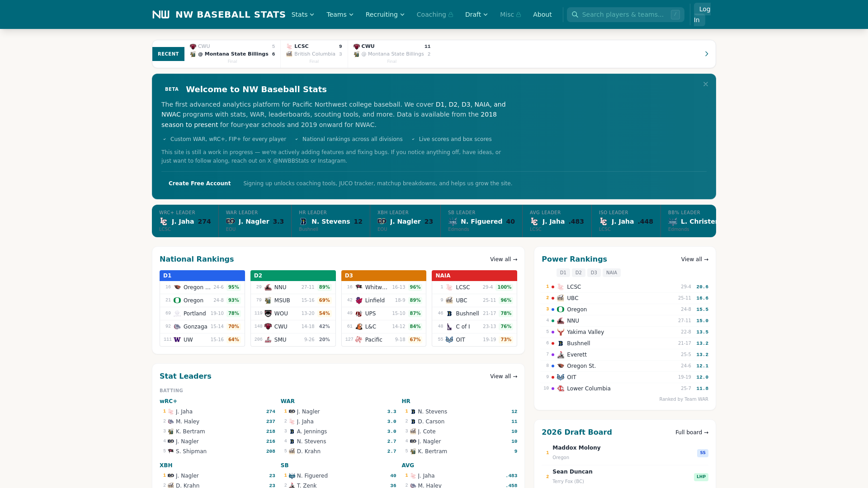Click Linfield logo in D3 rankings
The height and width of the screenshot is (488, 868).
click(359, 300)
